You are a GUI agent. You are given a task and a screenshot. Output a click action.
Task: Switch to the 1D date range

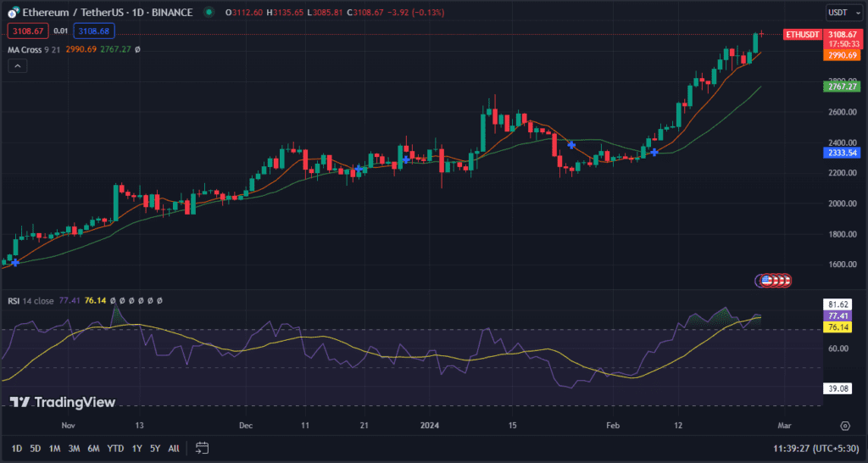point(17,448)
